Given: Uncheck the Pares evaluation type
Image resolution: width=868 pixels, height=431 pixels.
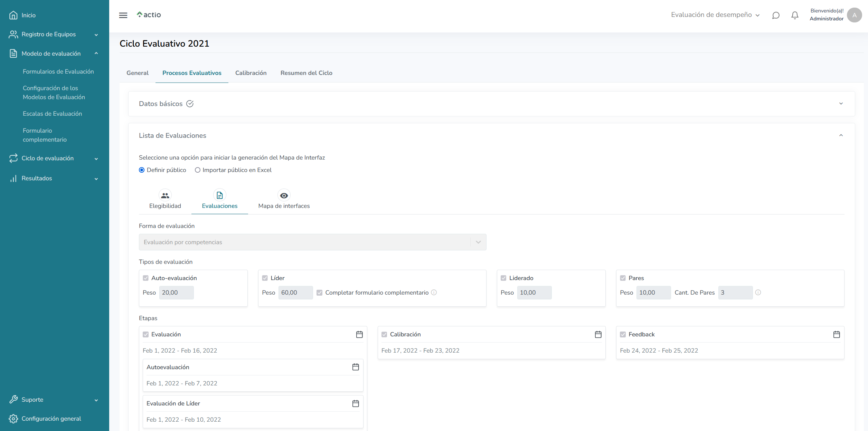Looking at the screenshot, I should tap(623, 278).
